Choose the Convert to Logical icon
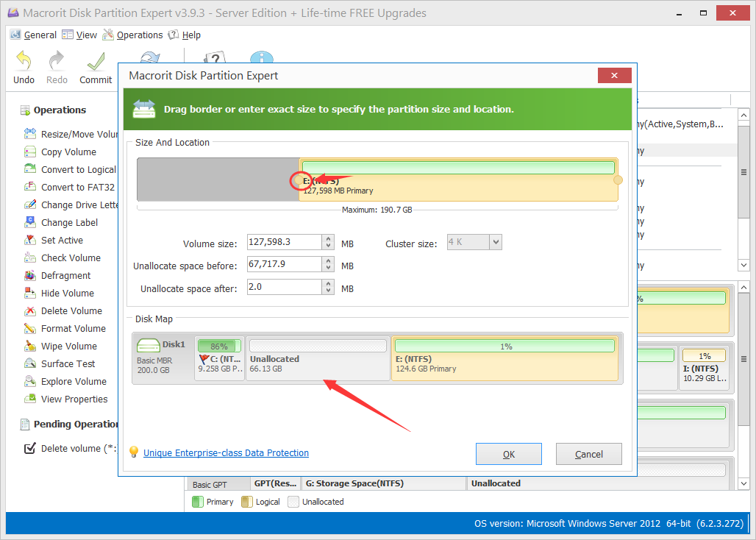Image resolution: width=756 pixels, height=540 pixels. tap(30, 169)
